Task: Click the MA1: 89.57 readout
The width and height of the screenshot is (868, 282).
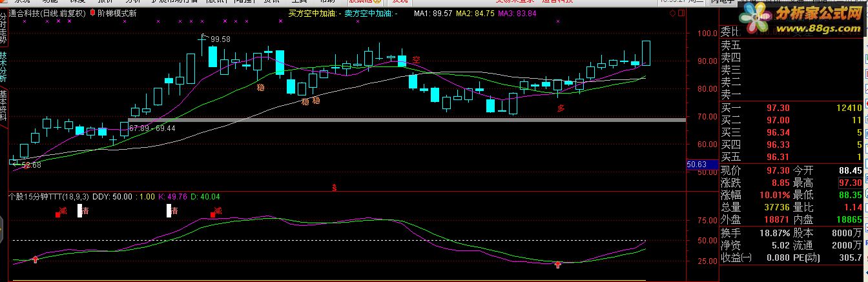Action: tap(433, 13)
